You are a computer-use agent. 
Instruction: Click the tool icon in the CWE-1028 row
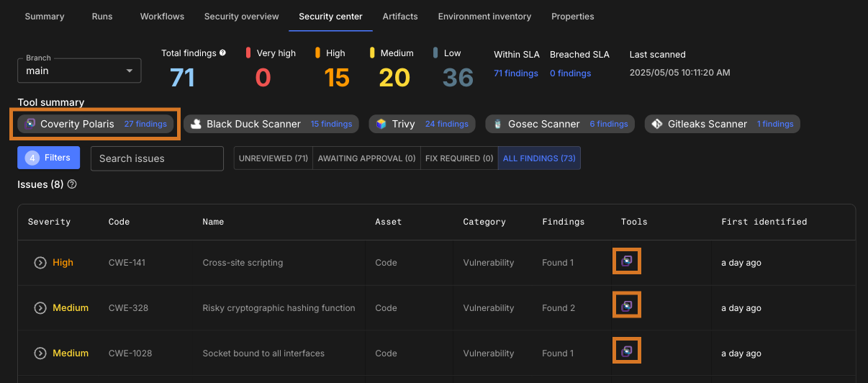point(627,352)
